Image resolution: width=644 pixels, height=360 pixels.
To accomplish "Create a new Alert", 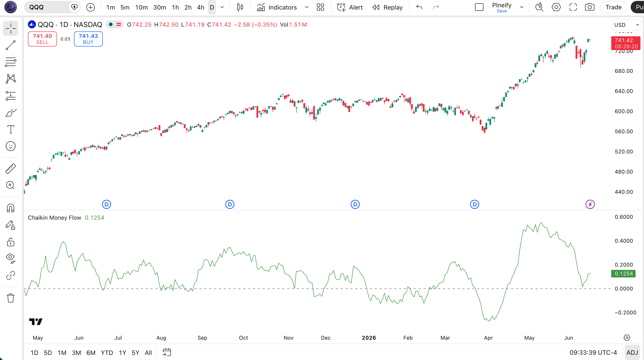I will point(350,7).
